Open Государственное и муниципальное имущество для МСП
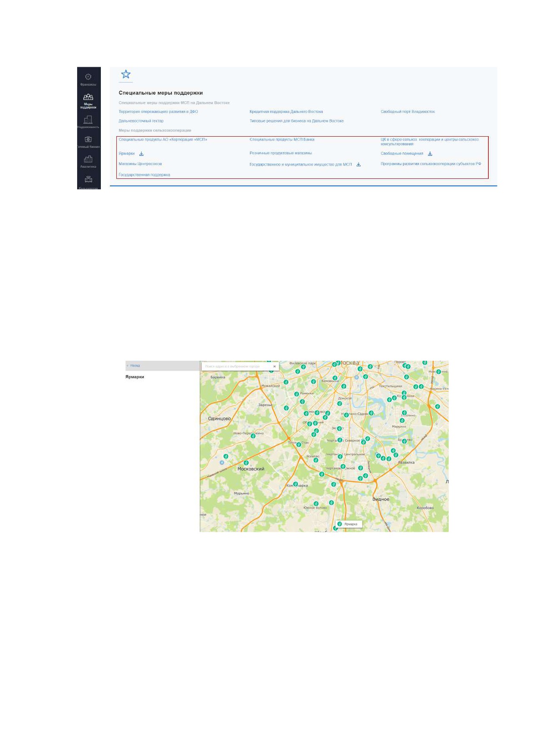534x756 pixels. click(x=301, y=165)
